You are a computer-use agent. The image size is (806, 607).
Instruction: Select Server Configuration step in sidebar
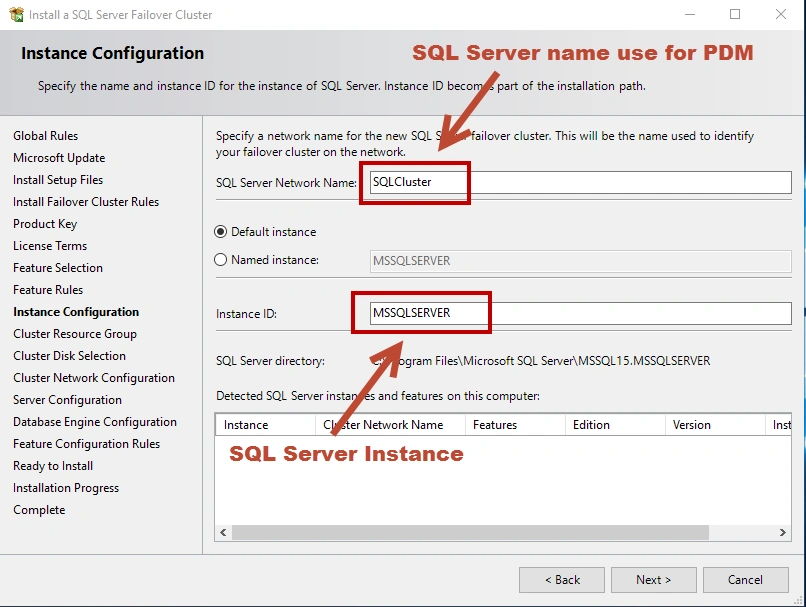tap(67, 400)
